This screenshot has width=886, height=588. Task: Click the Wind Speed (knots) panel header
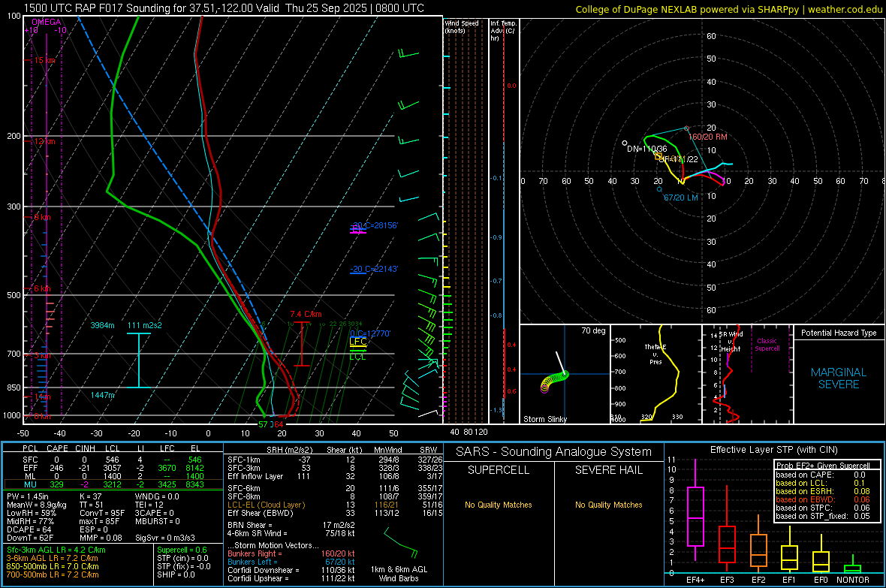(462, 26)
